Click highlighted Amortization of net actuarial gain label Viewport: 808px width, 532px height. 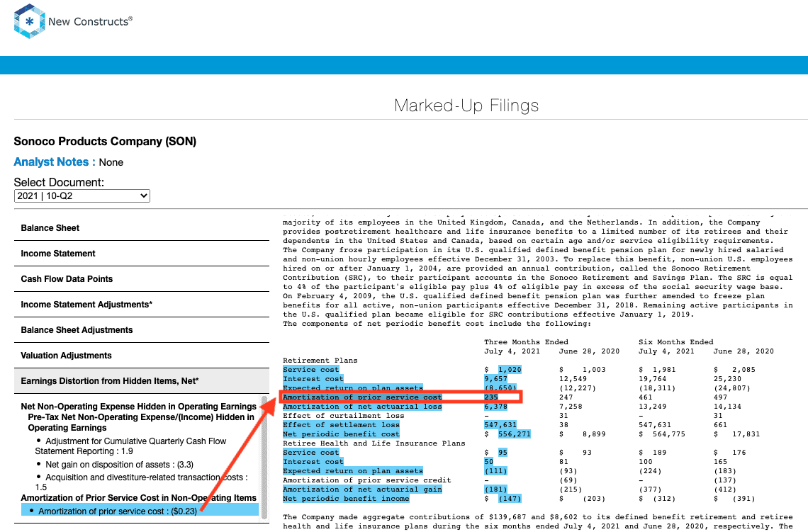point(362,489)
